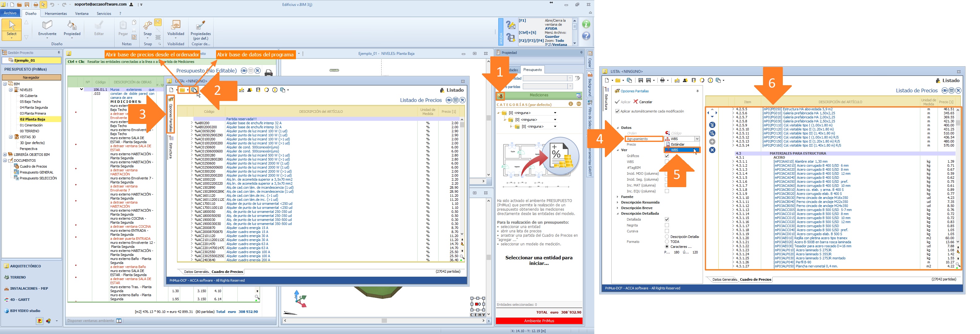Expand the Descripción Resumida section
The image size is (980, 334).
[617, 202]
